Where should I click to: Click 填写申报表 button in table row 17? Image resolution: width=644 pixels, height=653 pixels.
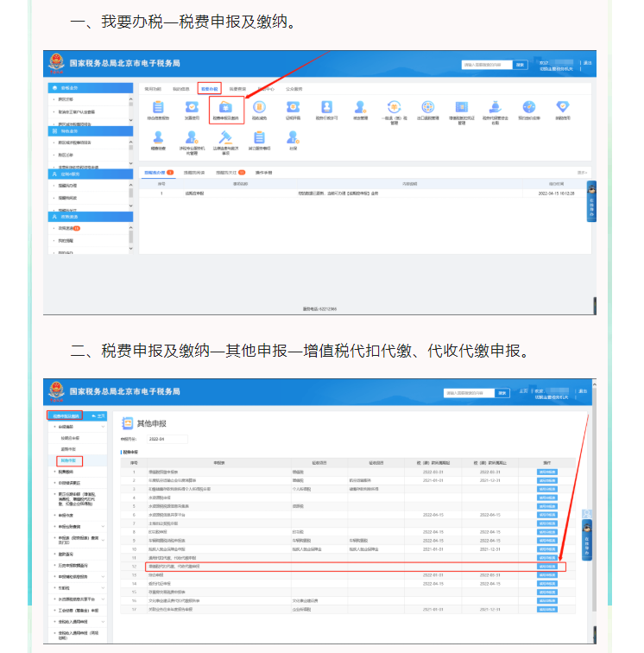tap(547, 609)
